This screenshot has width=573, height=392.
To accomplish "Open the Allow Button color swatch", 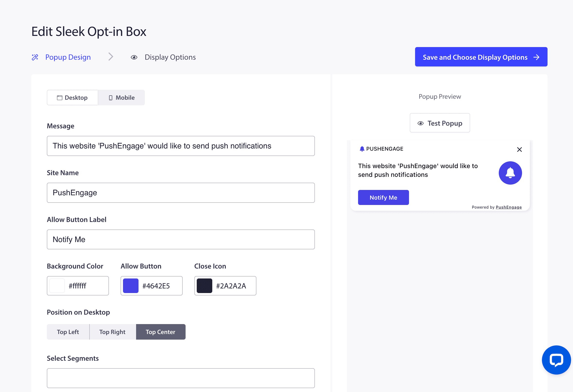I will click(131, 286).
